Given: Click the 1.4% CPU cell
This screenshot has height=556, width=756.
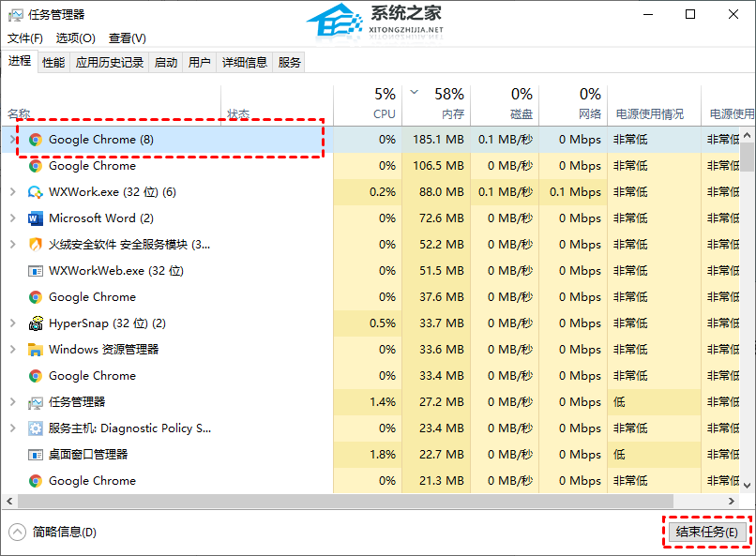Looking at the screenshot, I should [368, 402].
